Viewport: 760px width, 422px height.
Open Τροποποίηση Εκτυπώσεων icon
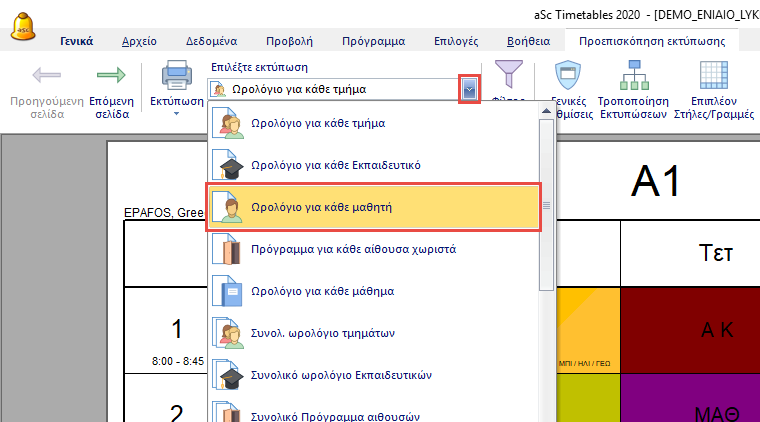[x=633, y=77]
